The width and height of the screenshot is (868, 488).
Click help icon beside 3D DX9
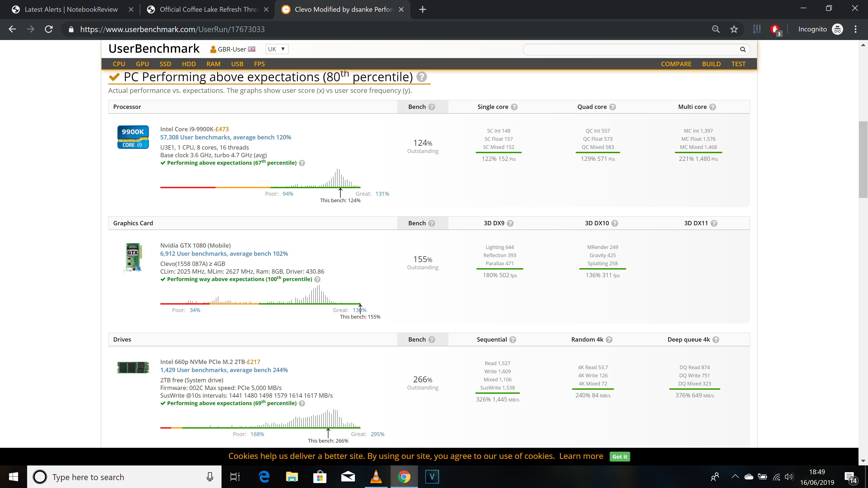pos(510,223)
